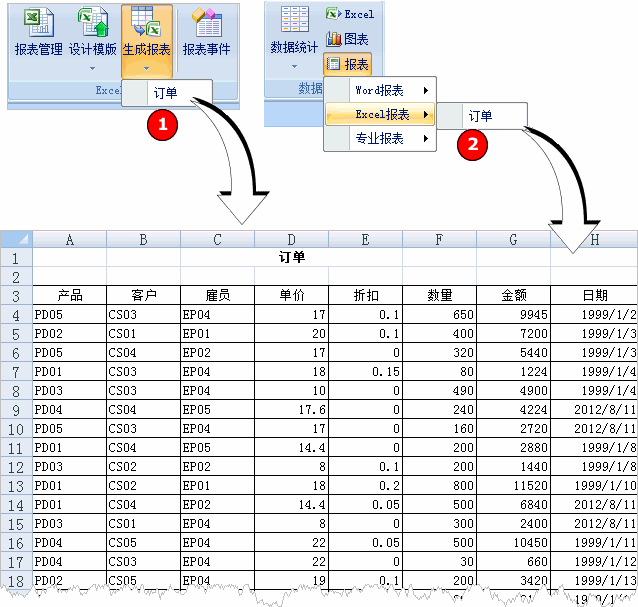638x607 pixels.
Task: Click the 金额 header cell
Action: pyautogui.click(x=513, y=295)
